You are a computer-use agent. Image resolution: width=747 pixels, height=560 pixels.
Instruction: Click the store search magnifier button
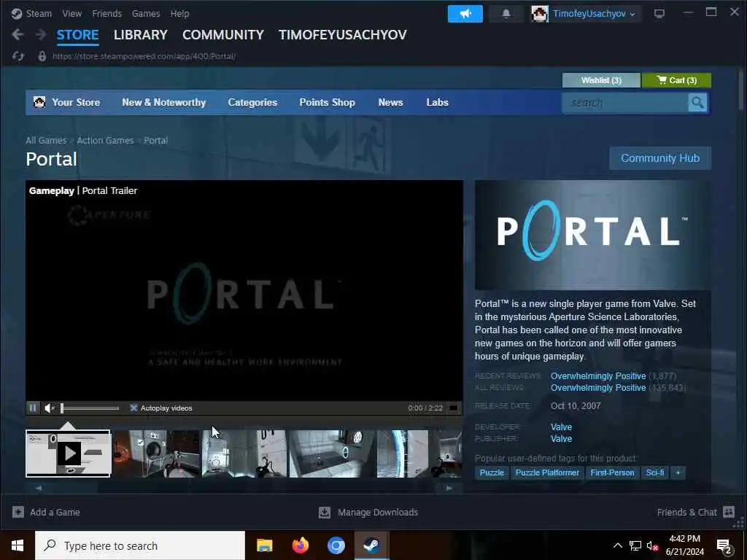[697, 102]
